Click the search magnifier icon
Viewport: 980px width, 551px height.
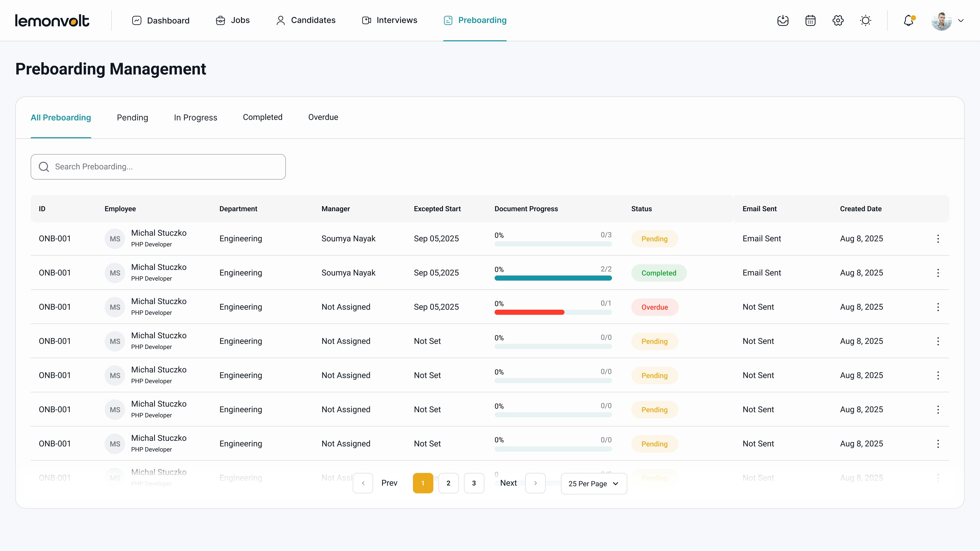coord(44,167)
